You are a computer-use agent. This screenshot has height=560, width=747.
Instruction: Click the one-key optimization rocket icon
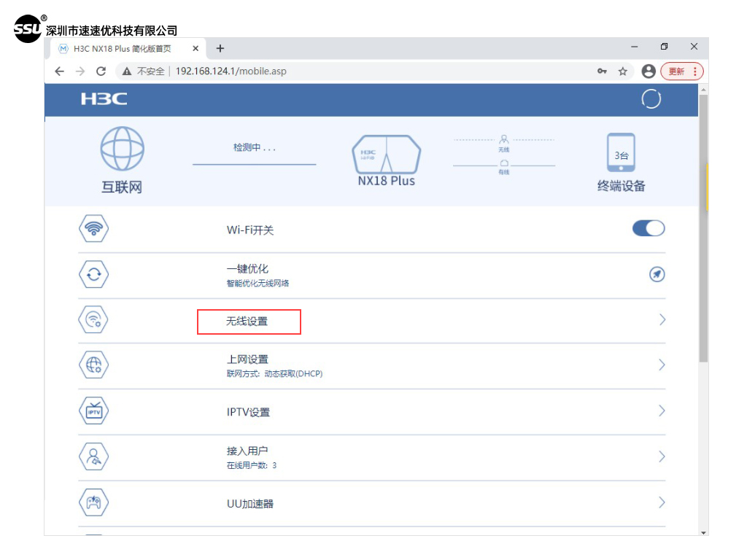point(657,275)
